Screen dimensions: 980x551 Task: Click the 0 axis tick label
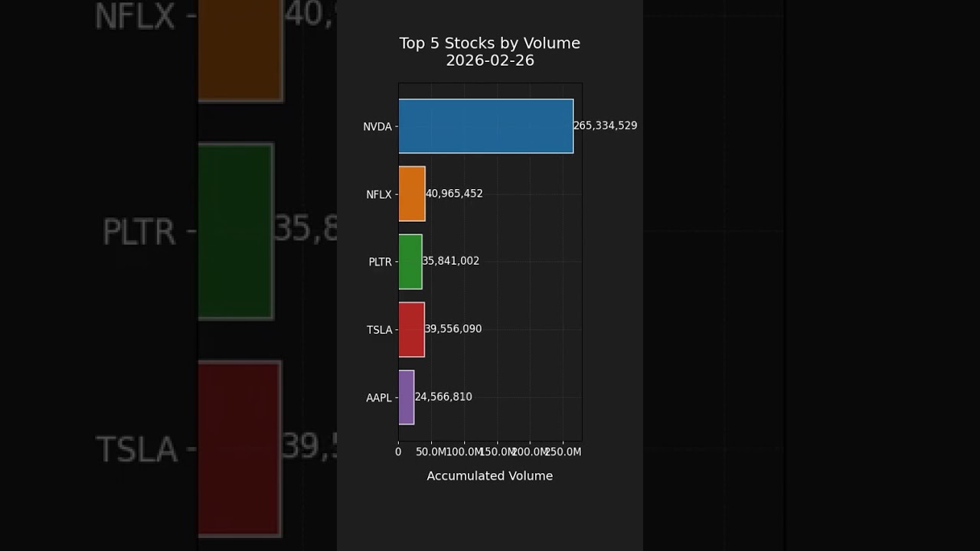tap(398, 452)
